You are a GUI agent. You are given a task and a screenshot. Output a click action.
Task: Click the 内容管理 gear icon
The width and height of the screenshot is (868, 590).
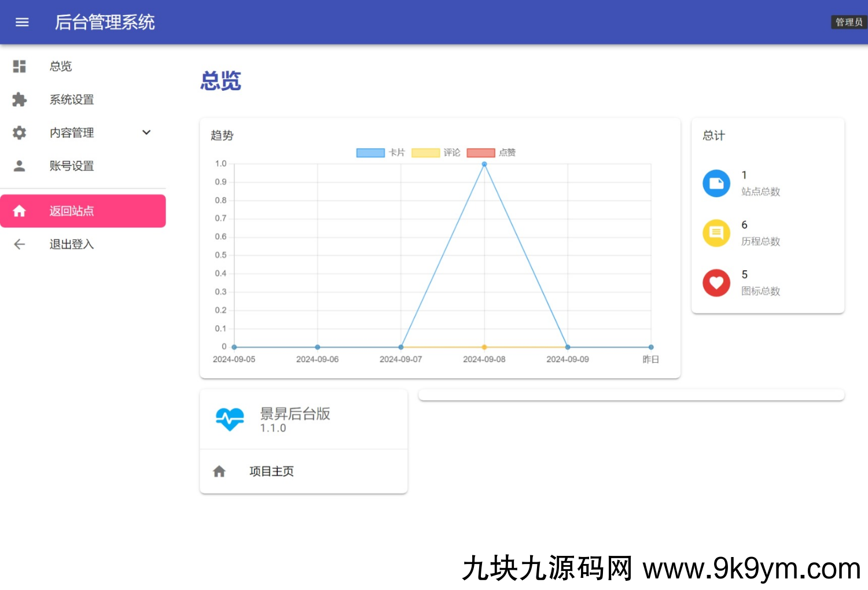click(19, 132)
